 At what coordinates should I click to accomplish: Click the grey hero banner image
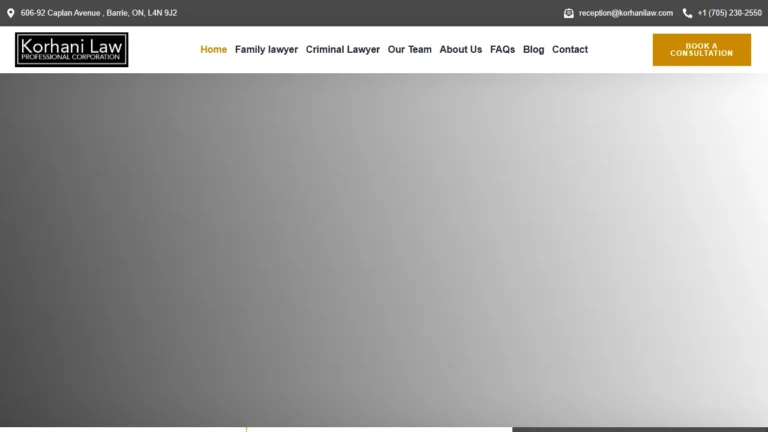coord(384,250)
